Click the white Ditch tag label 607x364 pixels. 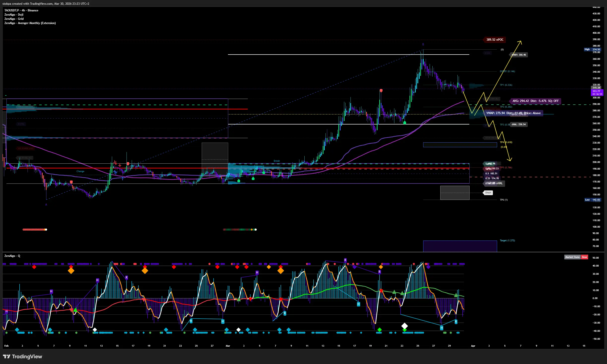(x=488, y=193)
